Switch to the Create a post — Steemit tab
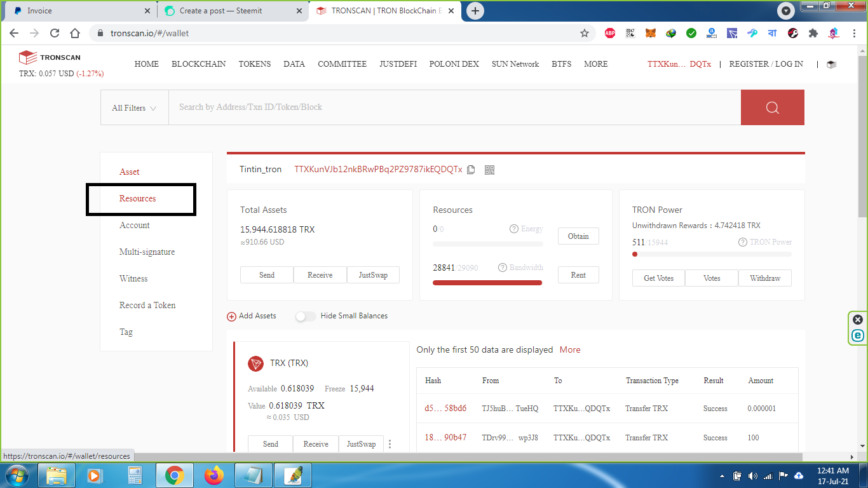 coord(233,11)
